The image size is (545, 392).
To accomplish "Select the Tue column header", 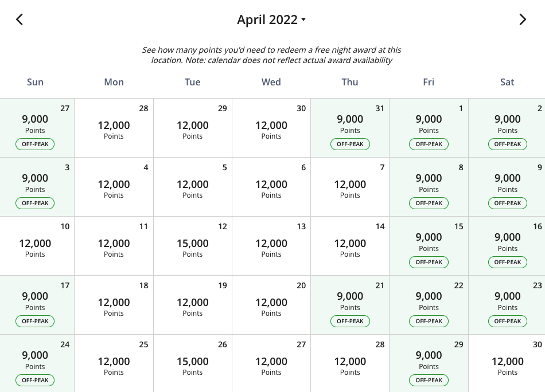I will point(193,82).
